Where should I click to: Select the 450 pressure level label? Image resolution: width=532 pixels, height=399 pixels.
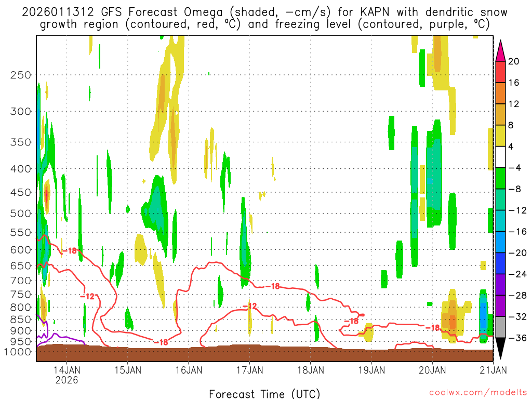coord(21,192)
